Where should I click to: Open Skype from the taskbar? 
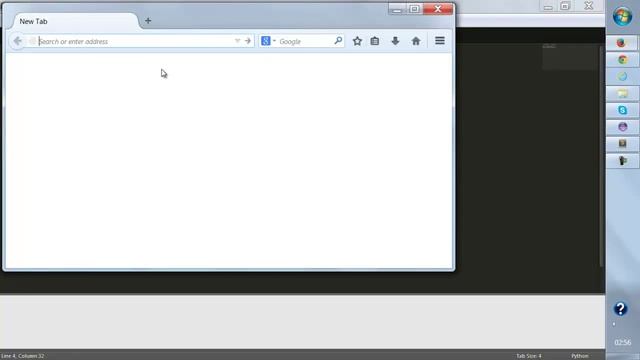tap(622, 110)
